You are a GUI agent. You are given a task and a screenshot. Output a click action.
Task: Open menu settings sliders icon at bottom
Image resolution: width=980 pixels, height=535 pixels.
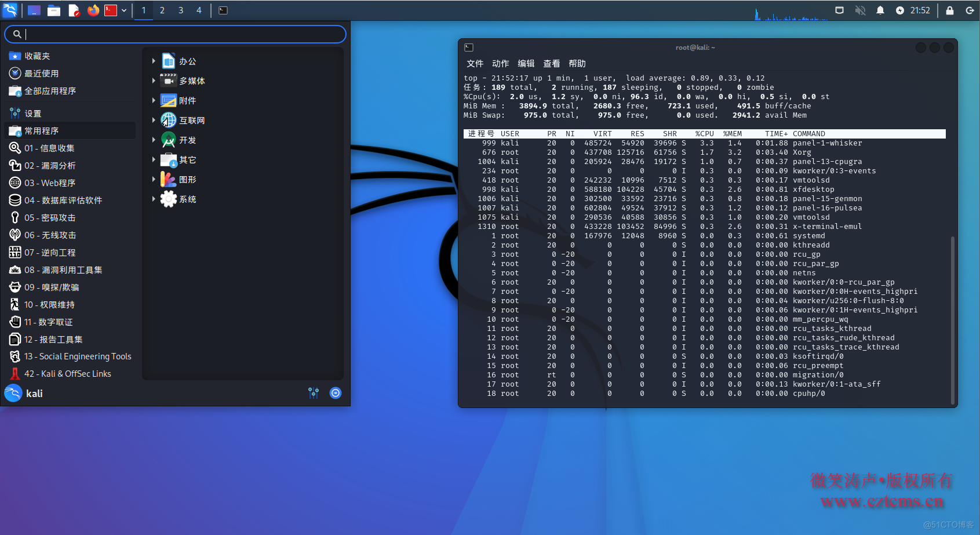[x=314, y=393]
